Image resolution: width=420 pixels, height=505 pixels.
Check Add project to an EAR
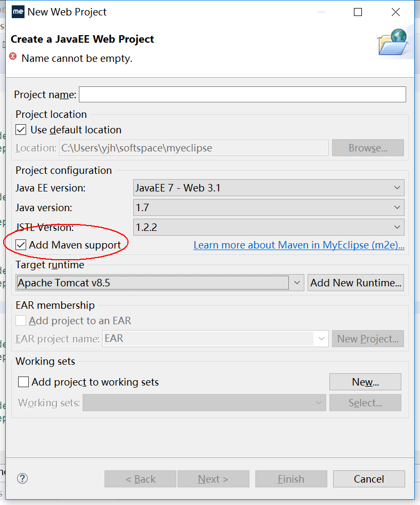click(x=21, y=321)
